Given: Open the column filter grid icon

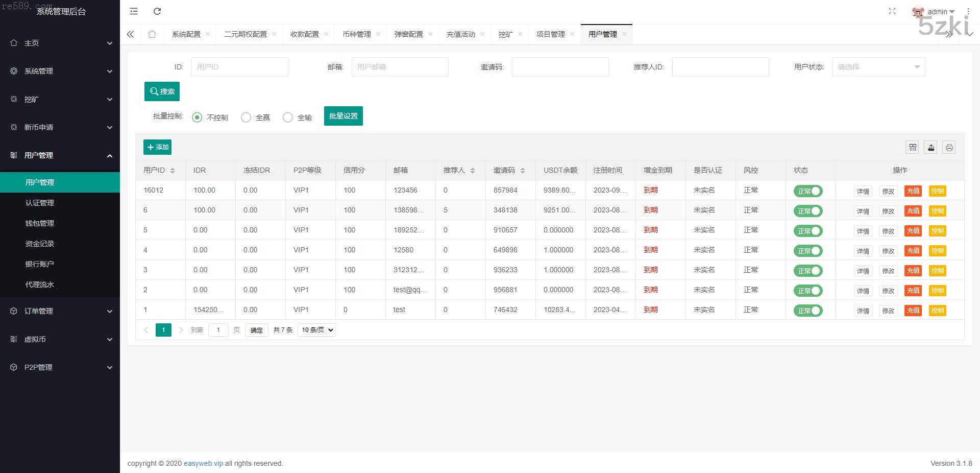Looking at the screenshot, I should (x=913, y=148).
